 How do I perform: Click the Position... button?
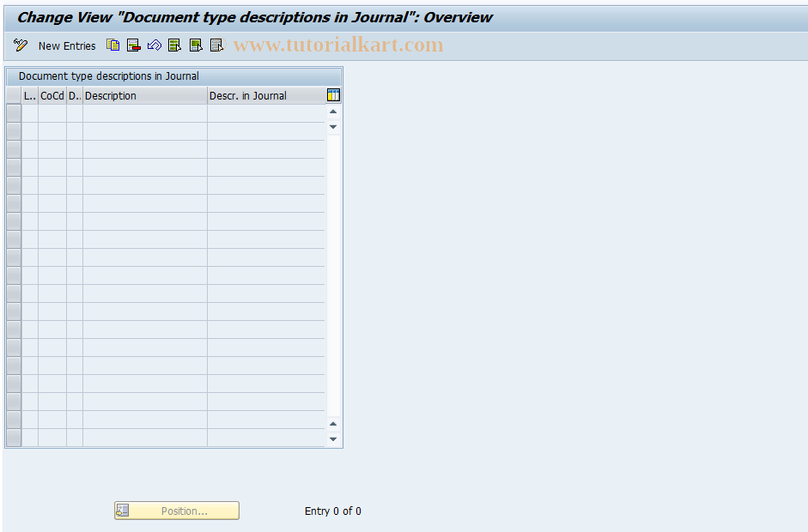pos(177,511)
